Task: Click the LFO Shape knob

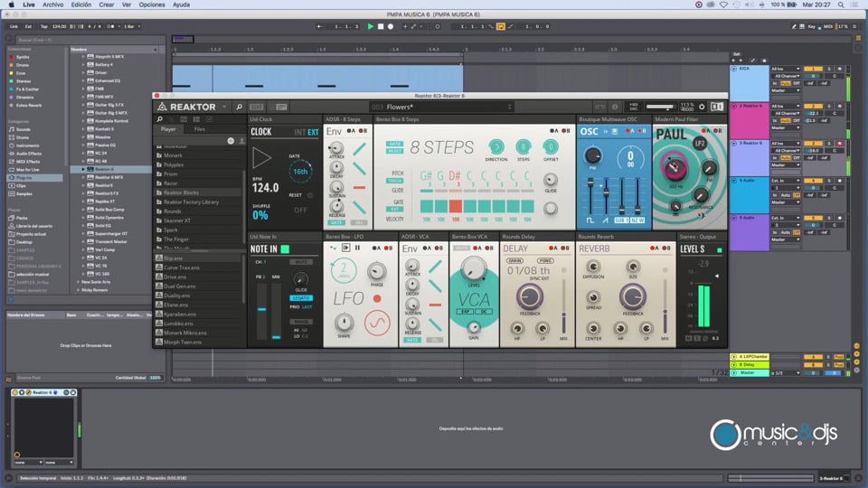Action: click(344, 323)
